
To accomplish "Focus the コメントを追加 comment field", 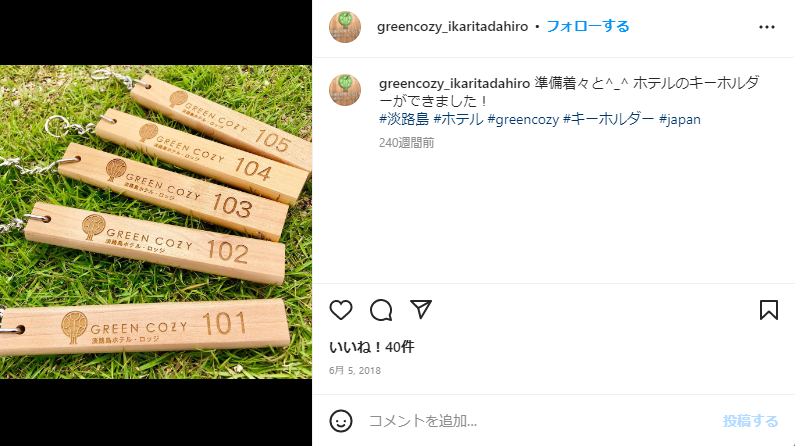I will coord(537,421).
